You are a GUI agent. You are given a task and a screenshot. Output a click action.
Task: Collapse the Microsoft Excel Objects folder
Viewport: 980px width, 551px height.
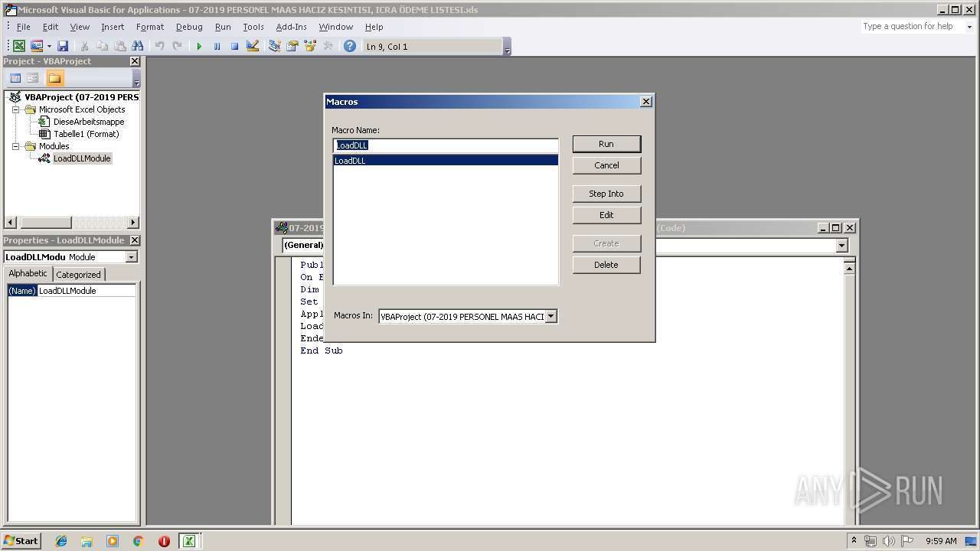click(x=16, y=109)
